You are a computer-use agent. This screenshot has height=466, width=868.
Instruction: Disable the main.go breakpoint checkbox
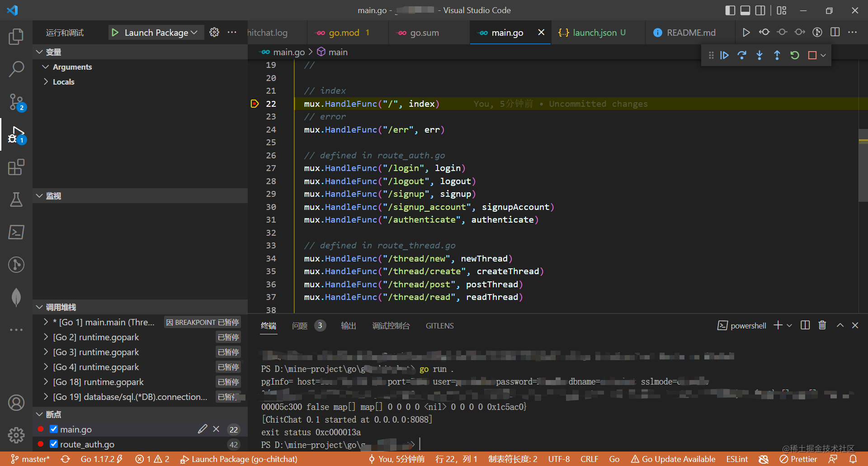point(54,429)
